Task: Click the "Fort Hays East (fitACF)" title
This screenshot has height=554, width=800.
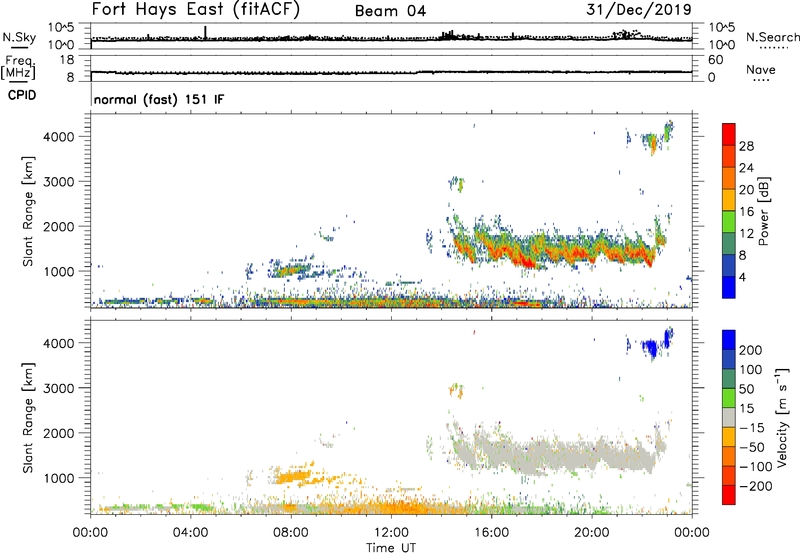Action: pos(195,9)
